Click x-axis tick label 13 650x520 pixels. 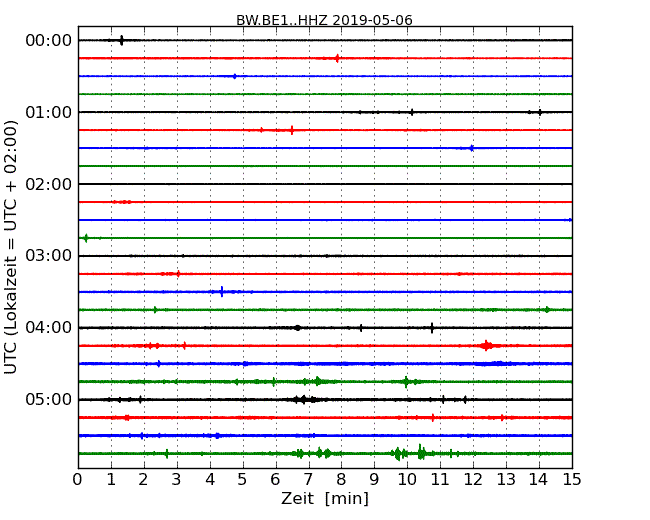(x=506, y=480)
